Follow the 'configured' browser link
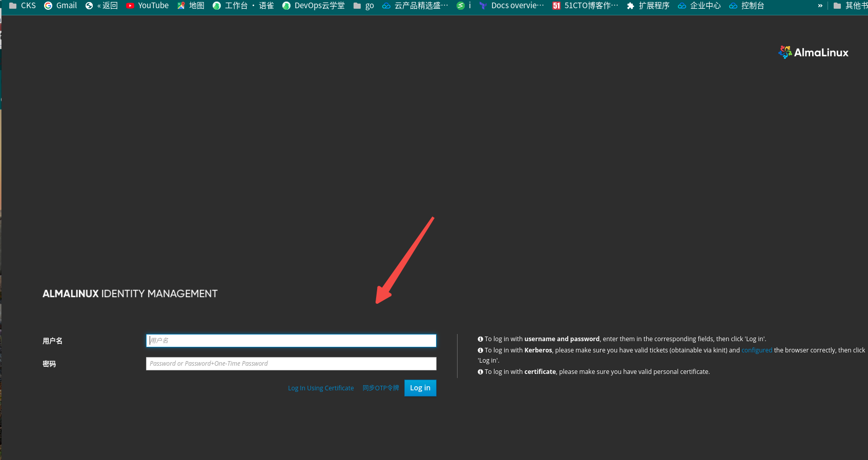The width and height of the screenshot is (868, 460). pos(757,350)
